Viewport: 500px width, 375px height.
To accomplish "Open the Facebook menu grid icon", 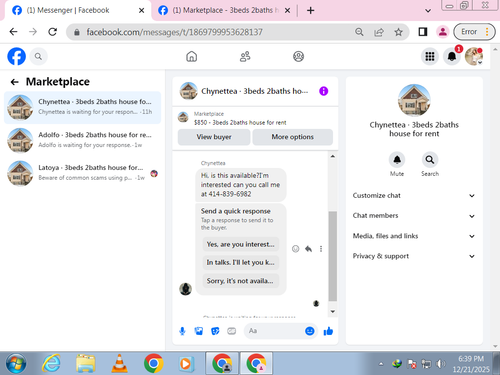I will coord(430,56).
